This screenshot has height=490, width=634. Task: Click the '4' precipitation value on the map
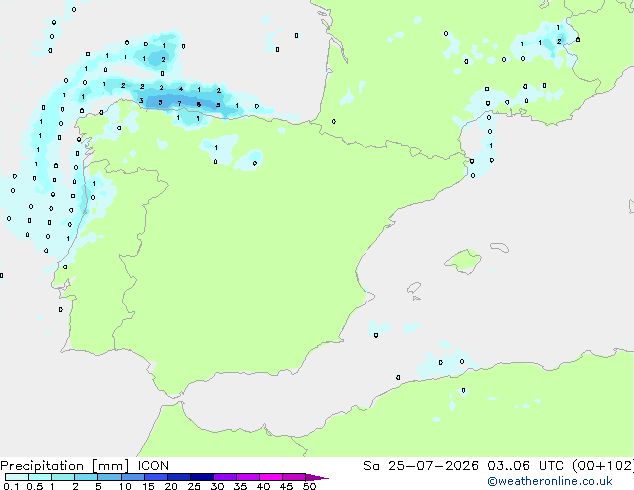click(x=181, y=89)
